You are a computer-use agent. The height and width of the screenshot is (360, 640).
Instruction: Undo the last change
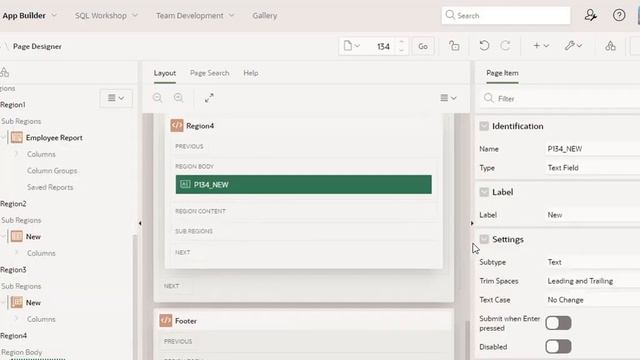click(x=484, y=46)
